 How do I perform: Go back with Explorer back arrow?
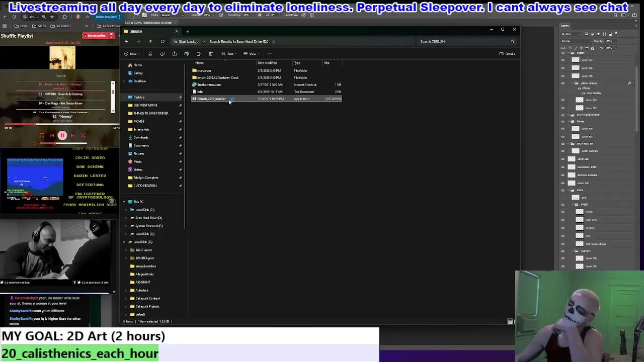(x=126, y=41)
